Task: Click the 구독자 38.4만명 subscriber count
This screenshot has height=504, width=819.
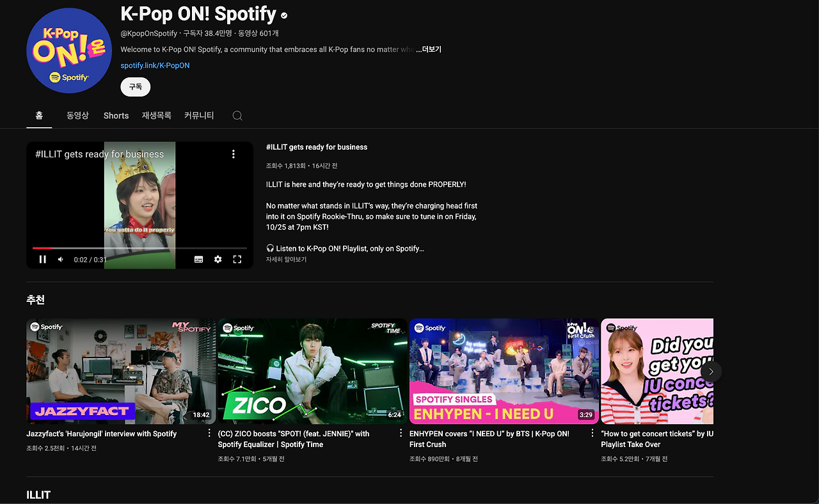Action: tap(207, 33)
